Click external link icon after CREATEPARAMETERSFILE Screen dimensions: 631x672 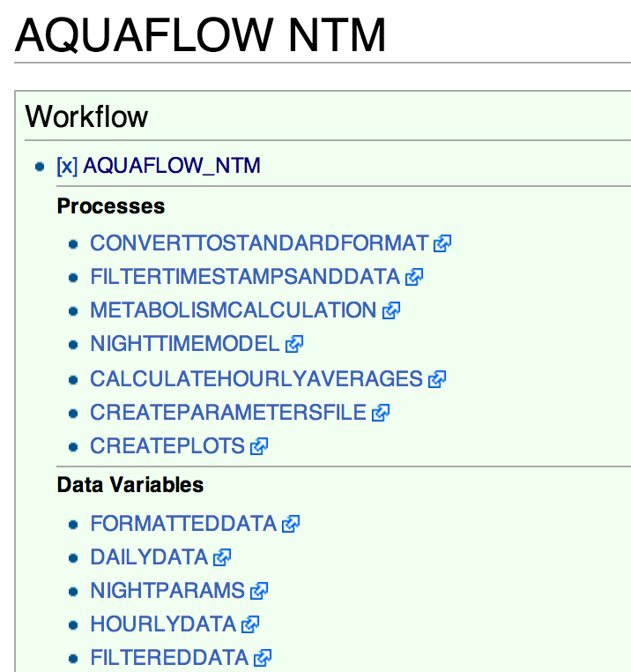381,414
